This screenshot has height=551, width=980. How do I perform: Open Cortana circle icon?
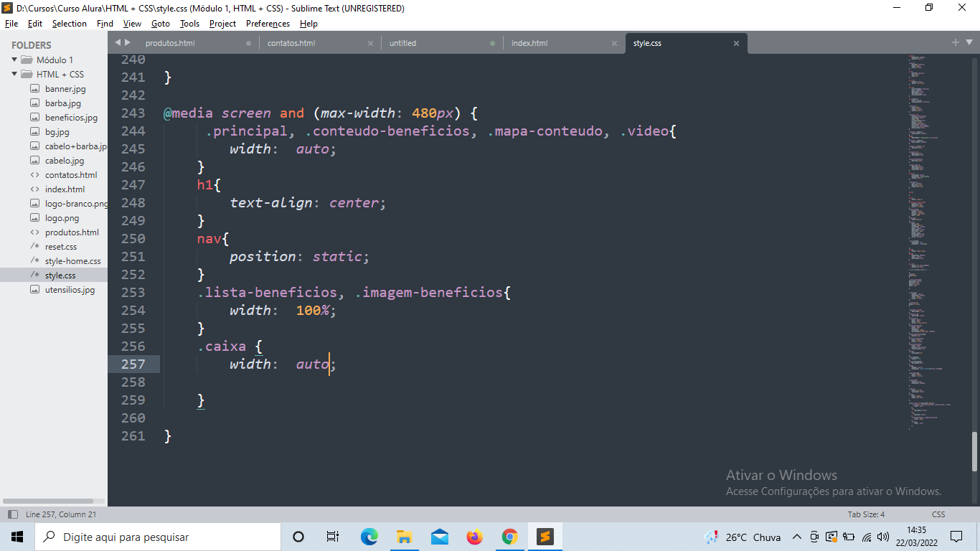[298, 537]
